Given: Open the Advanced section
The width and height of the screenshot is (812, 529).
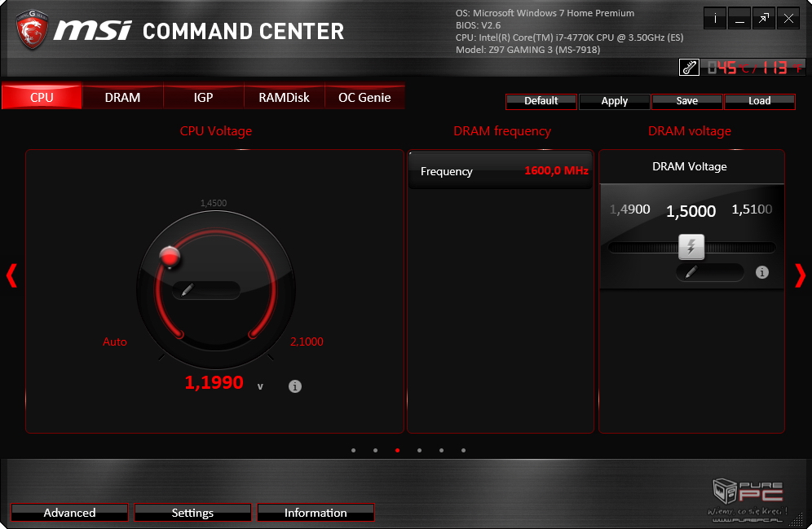Looking at the screenshot, I should pyautogui.click(x=69, y=513).
